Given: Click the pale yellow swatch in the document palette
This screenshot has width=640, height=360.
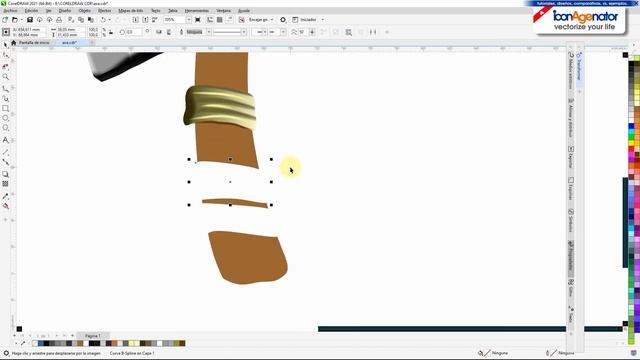Looking at the screenshot, I should tap(137, 344).
